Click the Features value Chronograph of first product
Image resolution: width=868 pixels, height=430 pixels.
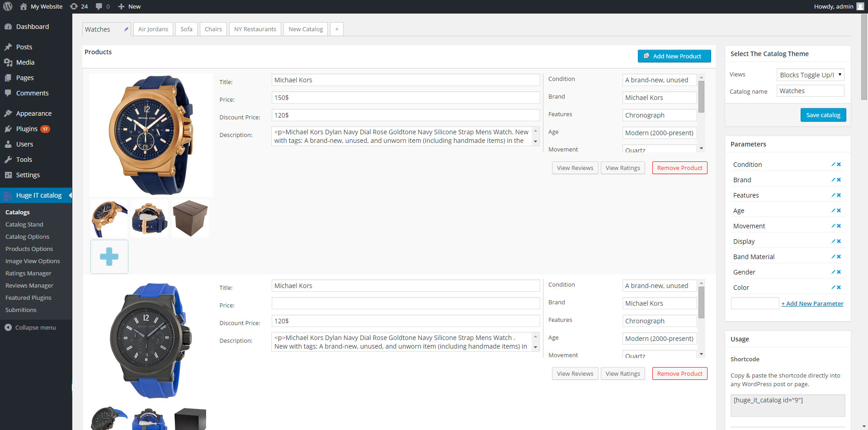tap(659, 115)
